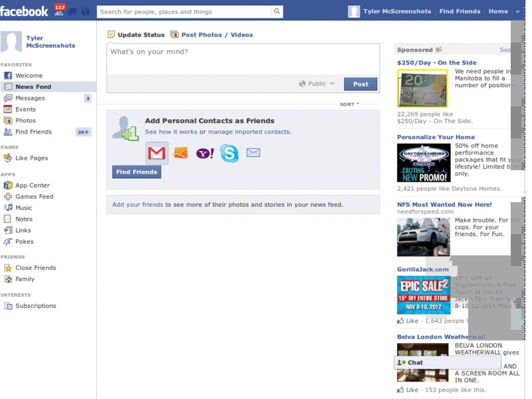Click the News Feed icon in sidebar
Screen dimensions: 532x399
(x=8, y=86)
